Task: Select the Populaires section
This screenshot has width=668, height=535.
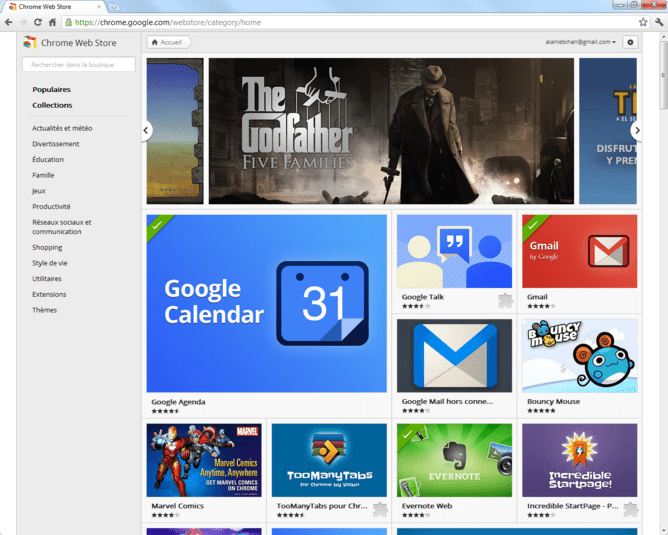Action: tap(51, 89)
